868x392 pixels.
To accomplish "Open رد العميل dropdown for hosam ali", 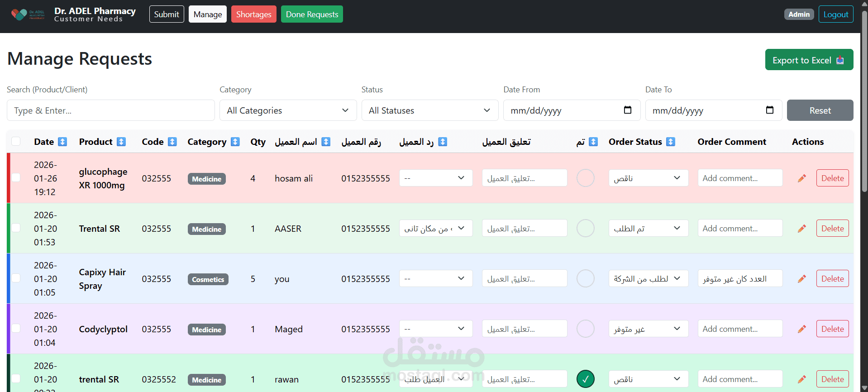I will (x=436, y=178).
